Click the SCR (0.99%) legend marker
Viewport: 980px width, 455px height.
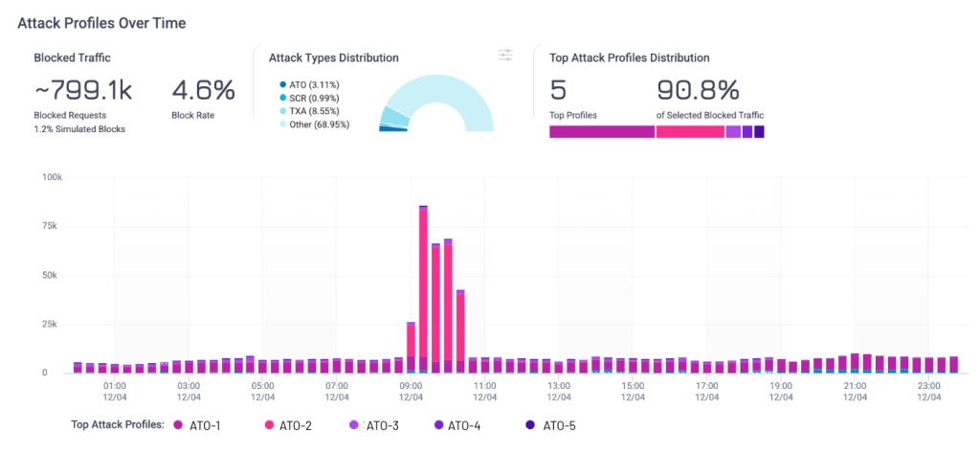click(x=283, y=98)
